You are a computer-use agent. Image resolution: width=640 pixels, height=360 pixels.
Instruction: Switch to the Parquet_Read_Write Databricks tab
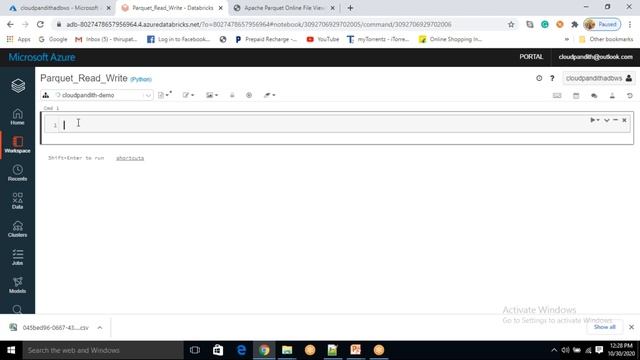[172, 8]
